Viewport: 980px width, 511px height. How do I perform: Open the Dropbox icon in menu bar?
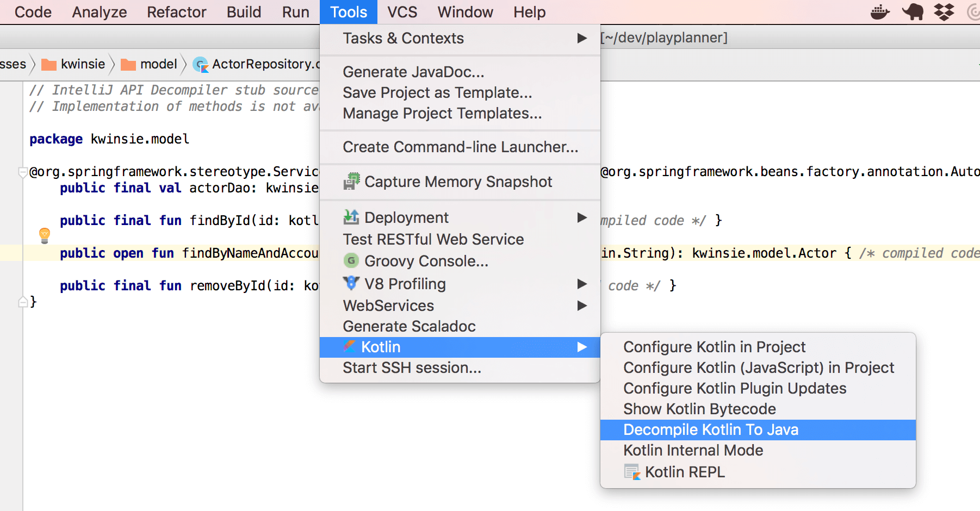coord(944,12)
